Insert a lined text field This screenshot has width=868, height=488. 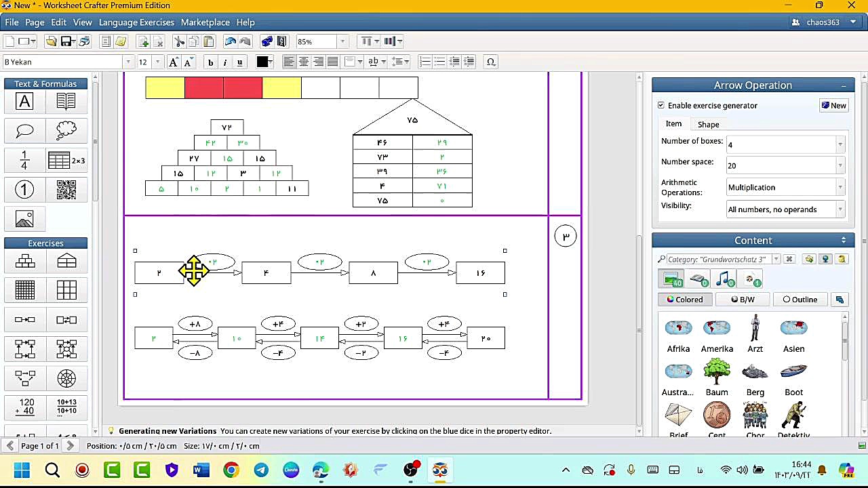click(x=66, y=102)
